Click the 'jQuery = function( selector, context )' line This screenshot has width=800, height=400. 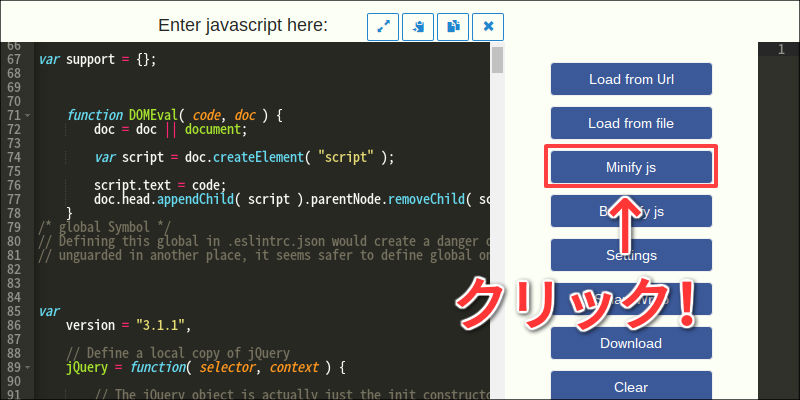click(206, 367)
